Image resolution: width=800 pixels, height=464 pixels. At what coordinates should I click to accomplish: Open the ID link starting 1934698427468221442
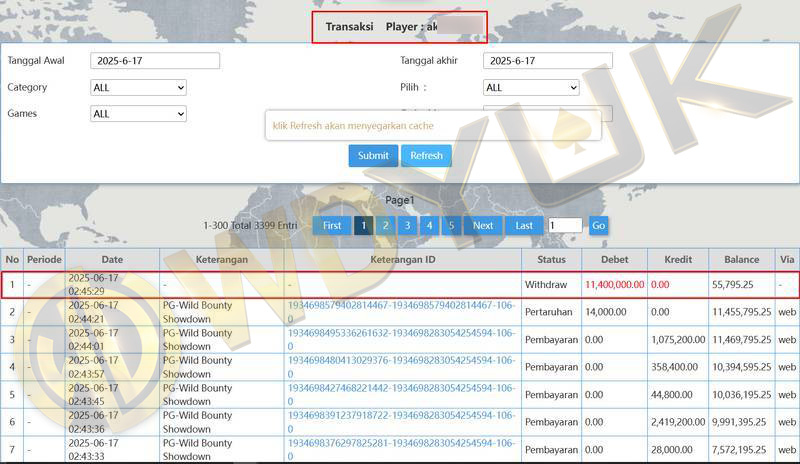click(402, 395)
